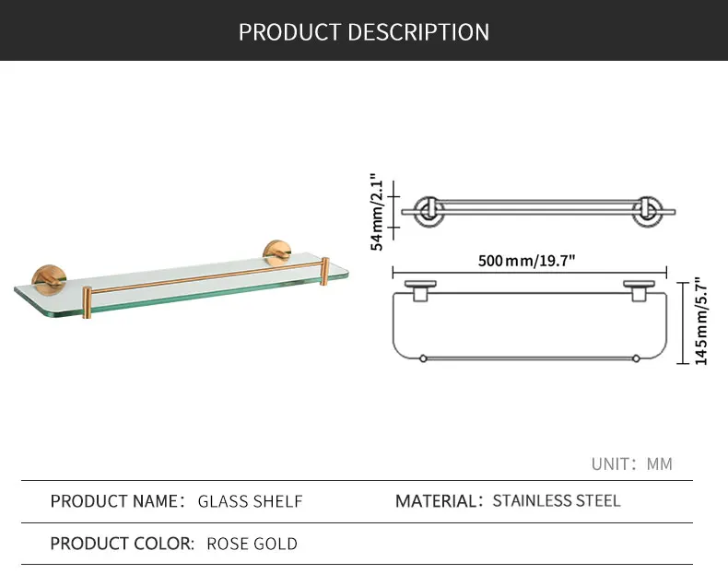The width and height of the screenshot is (728, 586).
Task: Click the PRODUCT COLOR label
Action: [x=123, y=544]
